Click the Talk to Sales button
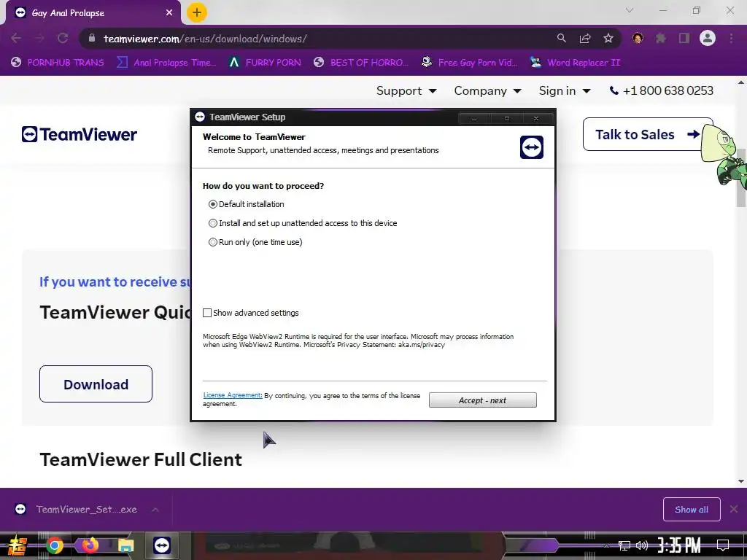This screenshot has height=560, width=747. coord(648,134)
